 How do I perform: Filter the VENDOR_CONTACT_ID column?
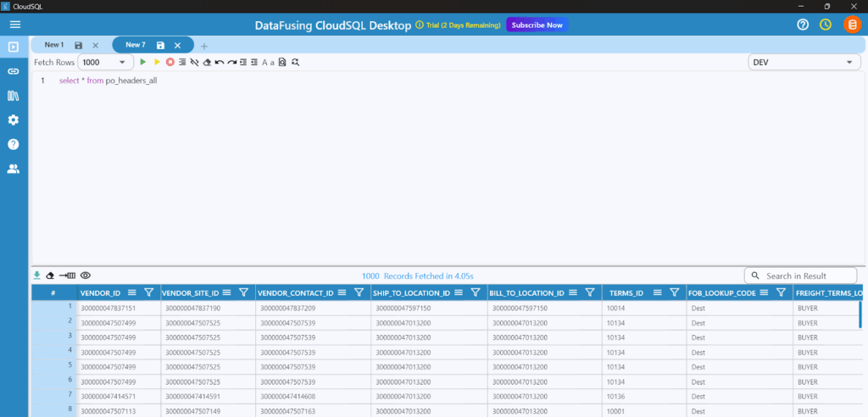359,292
